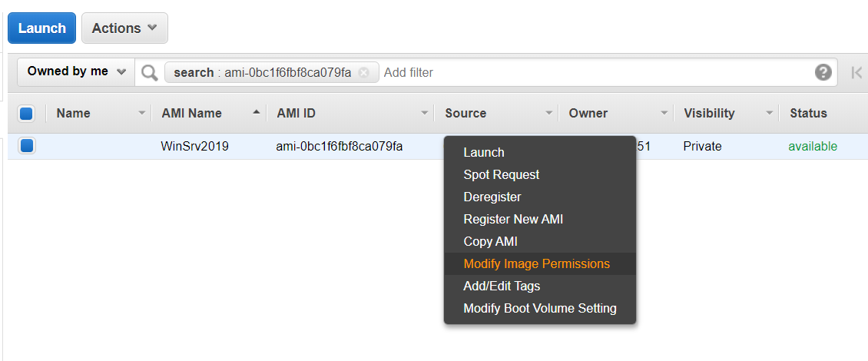Click the search magnifier icon
Viewport: 868px width, 361px height.
pyautogui.click(x=149, y=72)
